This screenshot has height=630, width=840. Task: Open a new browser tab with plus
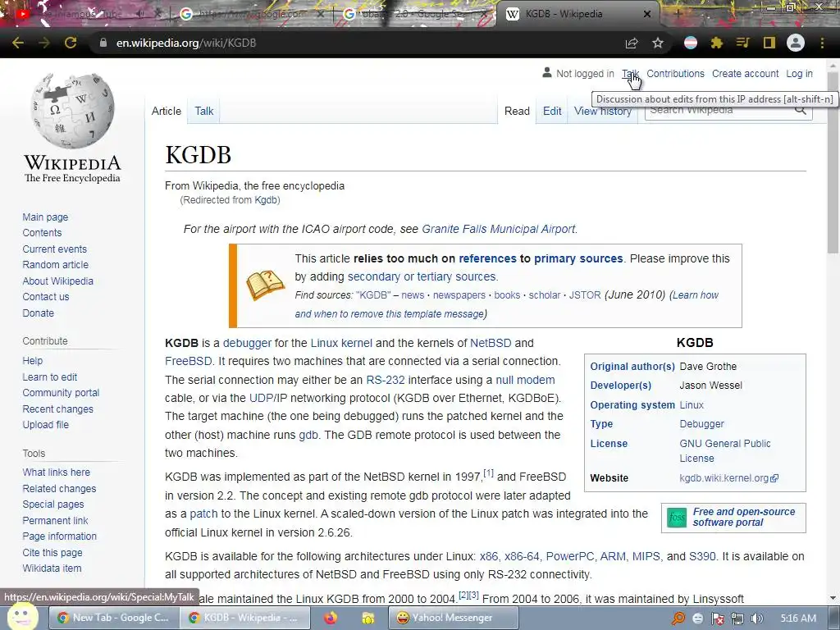678,14
